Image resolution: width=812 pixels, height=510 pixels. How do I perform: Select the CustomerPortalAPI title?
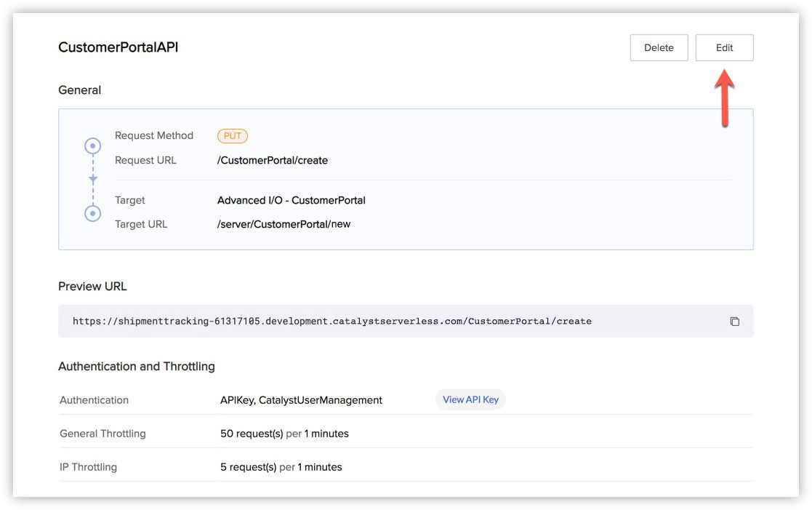[118, 47]
